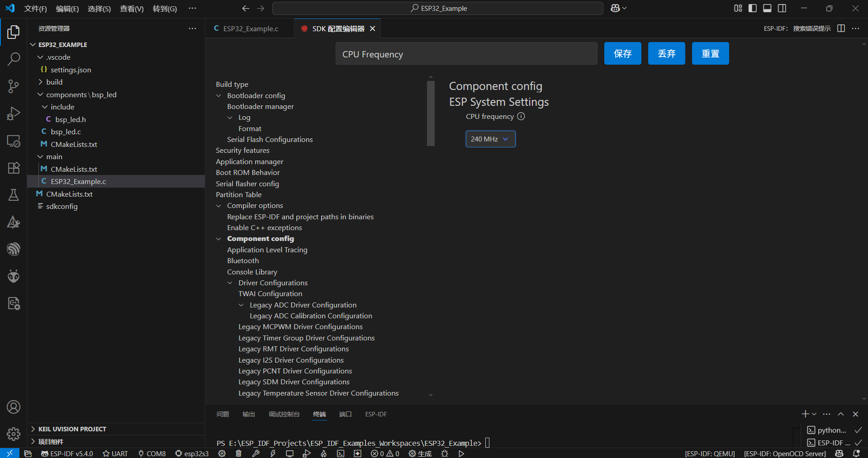Open ESP-IDF terminal icon in status bar
Viewport: 868px width, 458px height.
pos(341,453)
